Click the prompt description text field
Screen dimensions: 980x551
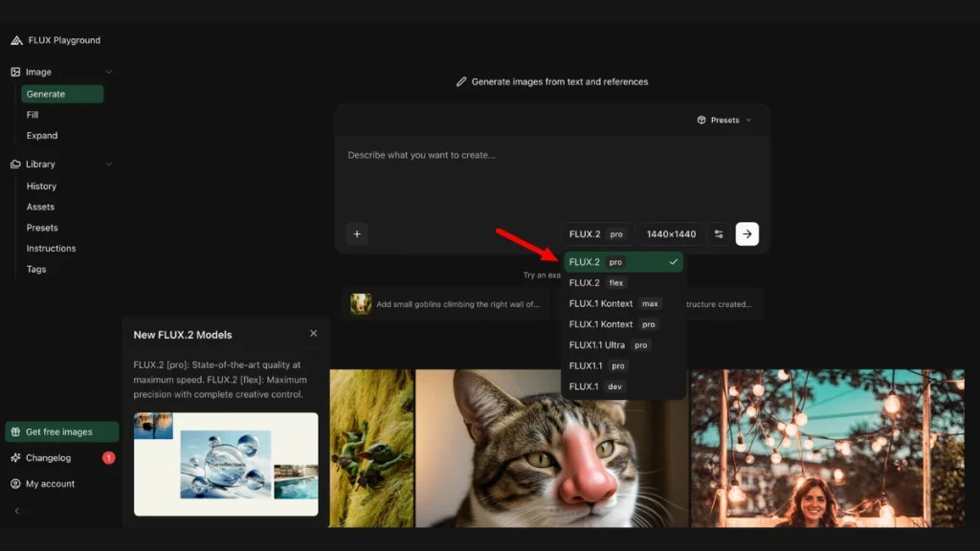[551, 177]
